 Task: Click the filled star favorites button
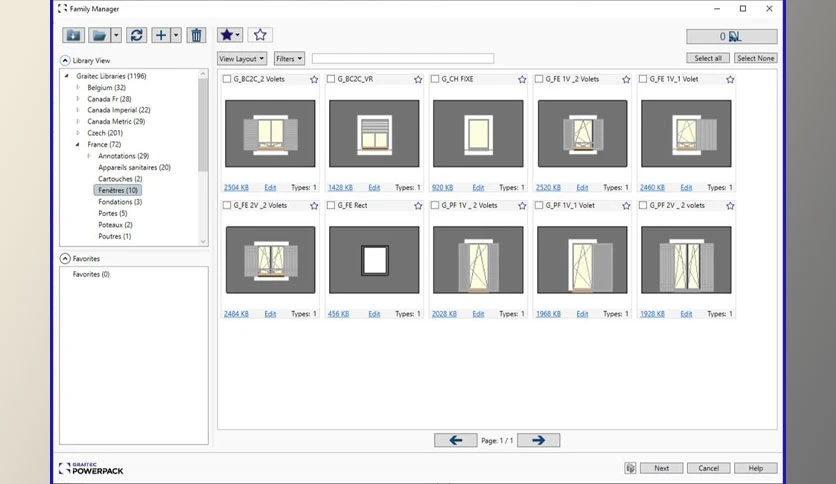(230, 35)
